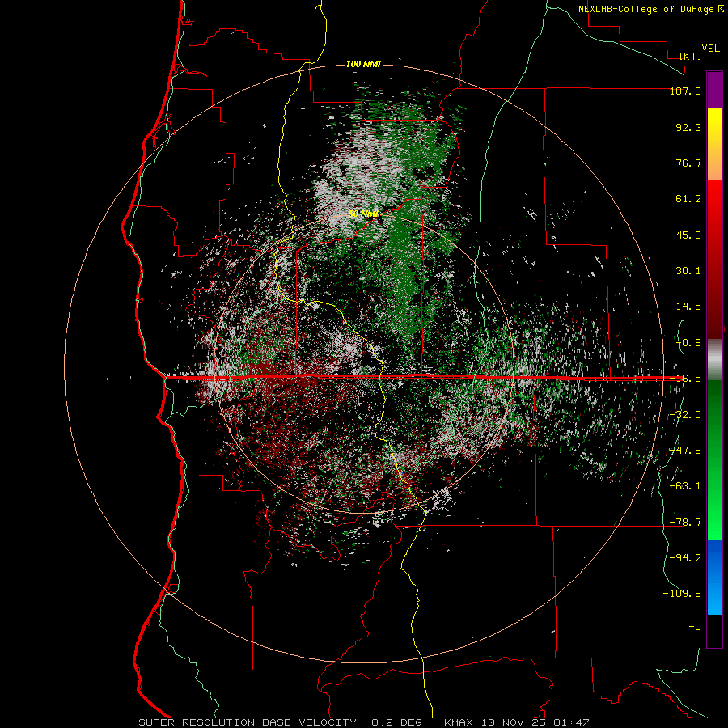728x728 pixels.
Task: Click the 50 NMI range ring label
Action: 363,214
